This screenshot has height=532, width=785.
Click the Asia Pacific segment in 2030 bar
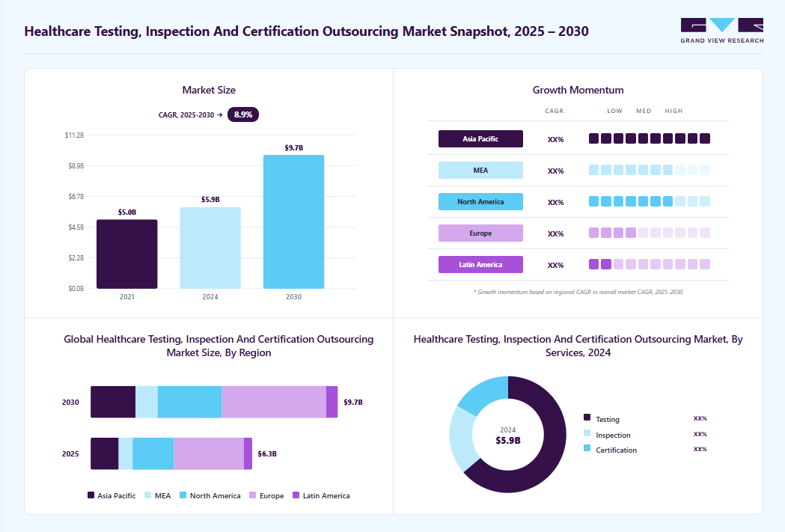point(113,402)
